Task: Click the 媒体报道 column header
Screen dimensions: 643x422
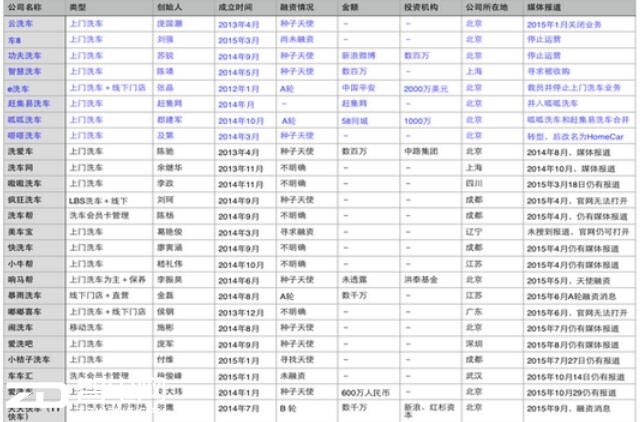Action: (544, 7)
